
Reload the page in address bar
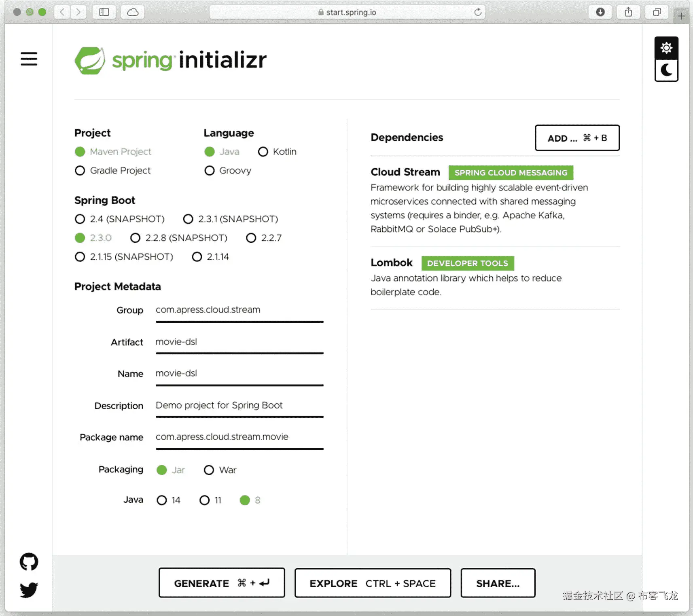[478, 12]
